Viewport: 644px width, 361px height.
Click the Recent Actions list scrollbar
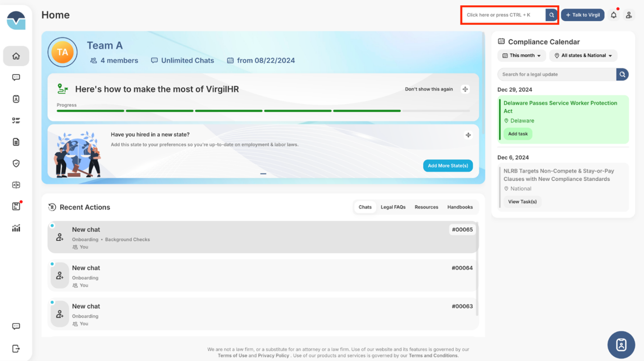tap(476, 268)
